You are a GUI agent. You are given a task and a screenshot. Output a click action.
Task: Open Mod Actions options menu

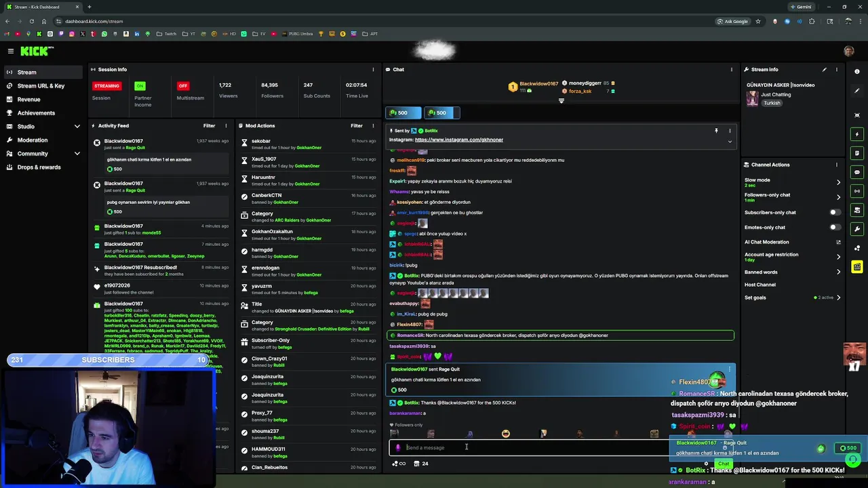(372, 125)
